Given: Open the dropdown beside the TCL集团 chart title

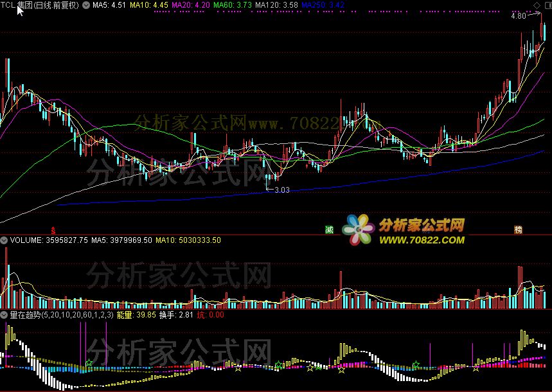Looking at the screenshot, I should click(86, 5).
